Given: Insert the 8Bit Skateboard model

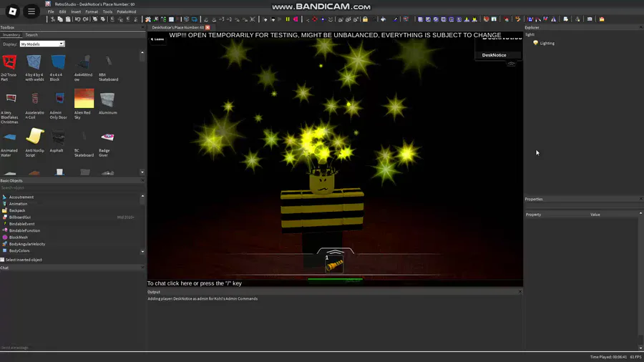Looking at the screenshot, I should pos(108,68).
